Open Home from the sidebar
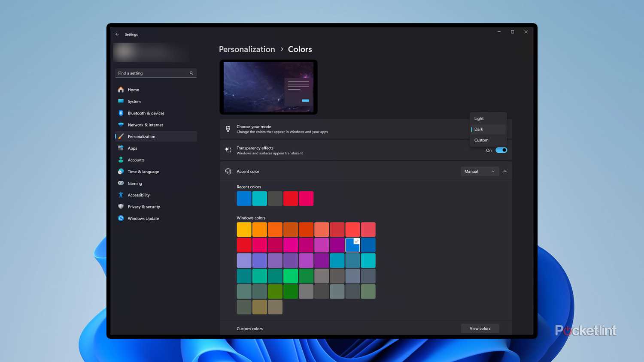The height and width of the screenshot is (362, 644). pyautogui.click(x=121, y=90)
